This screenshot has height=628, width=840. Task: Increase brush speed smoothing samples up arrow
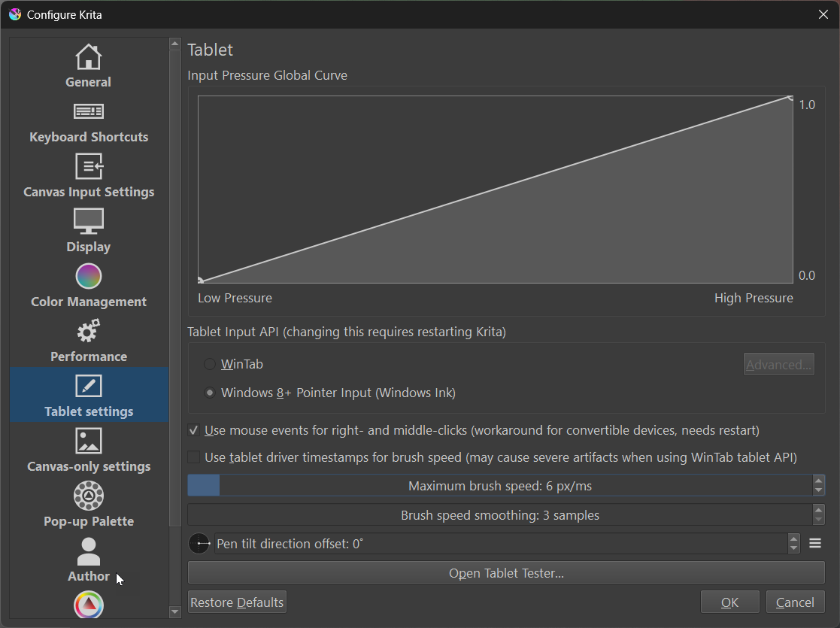point(818,510)
